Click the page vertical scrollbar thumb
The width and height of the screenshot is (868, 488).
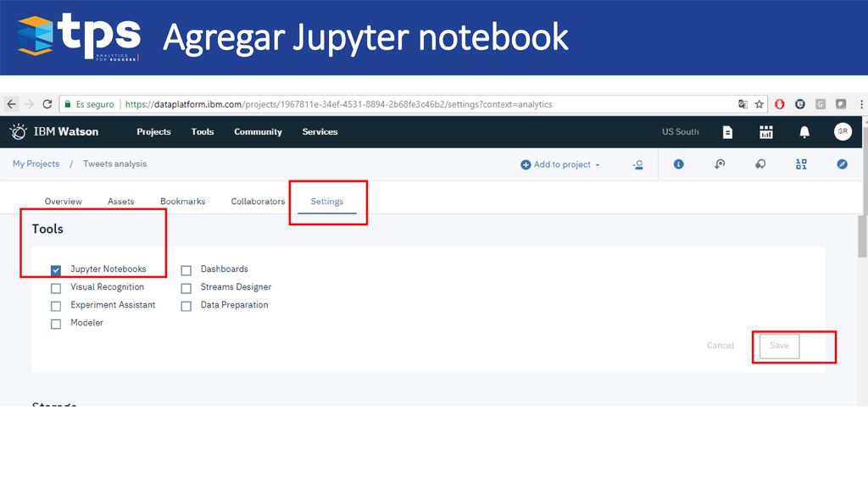pyautogui.click(x=862, y=236)
